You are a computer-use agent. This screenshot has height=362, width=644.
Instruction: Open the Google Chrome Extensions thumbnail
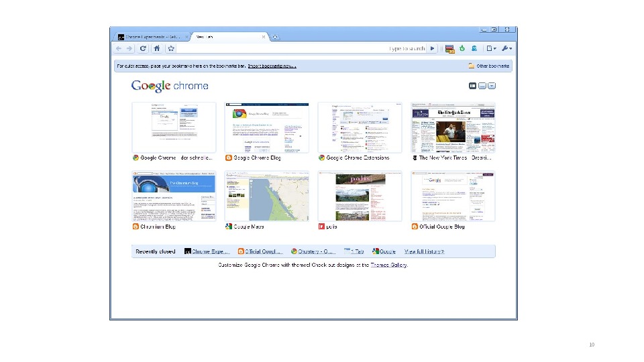[x=360, y=127]
